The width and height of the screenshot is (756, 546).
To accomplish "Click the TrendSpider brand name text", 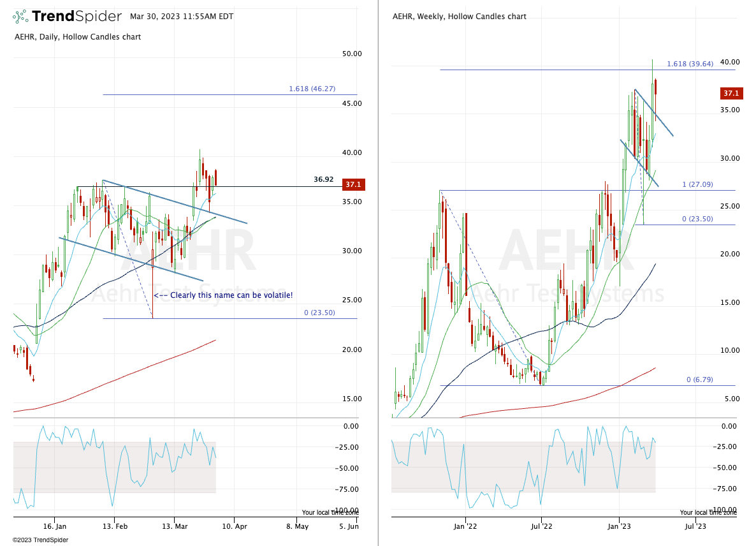I will [76, 17].
